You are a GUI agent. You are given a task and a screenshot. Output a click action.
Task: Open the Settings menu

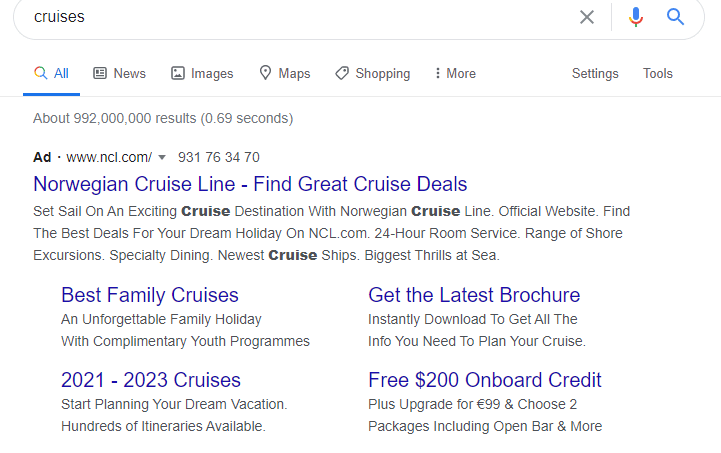coord(595,73)
